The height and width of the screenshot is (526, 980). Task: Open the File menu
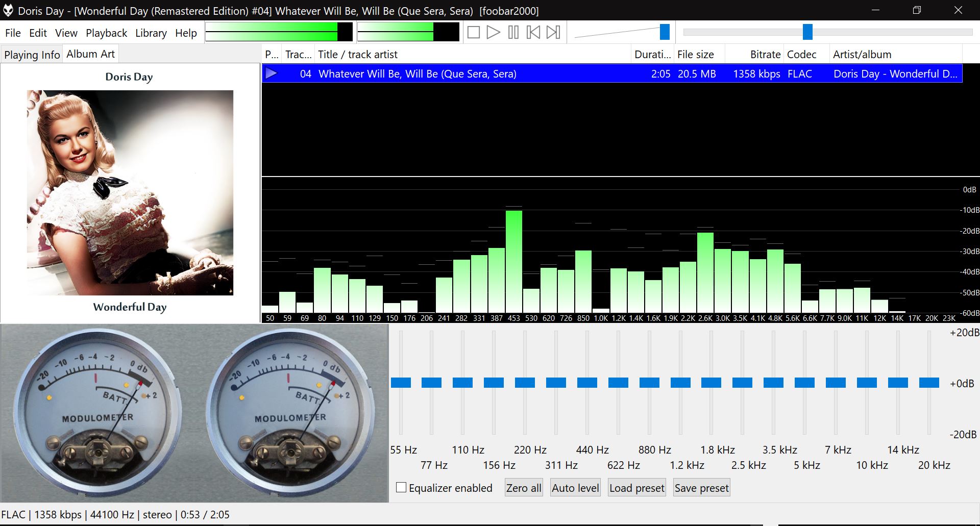[13, 33]
